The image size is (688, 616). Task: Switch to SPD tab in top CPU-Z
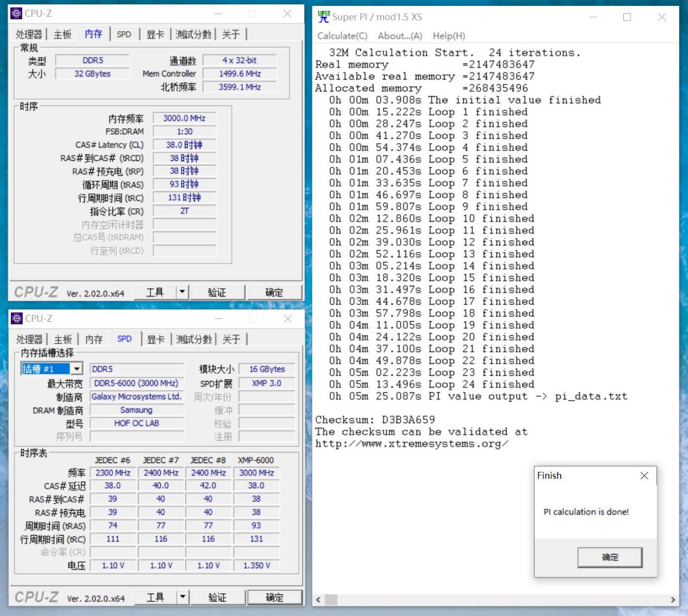(124, 34)
